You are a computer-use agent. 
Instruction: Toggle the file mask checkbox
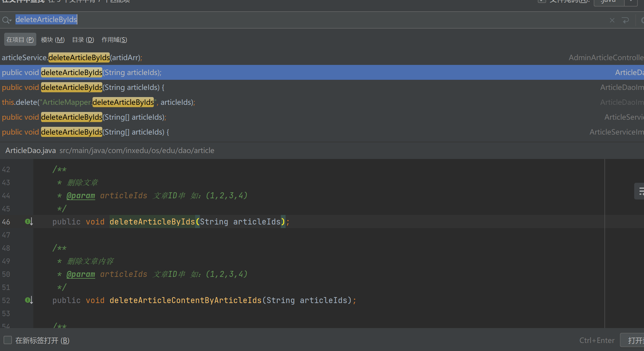(x=542, y=1)
